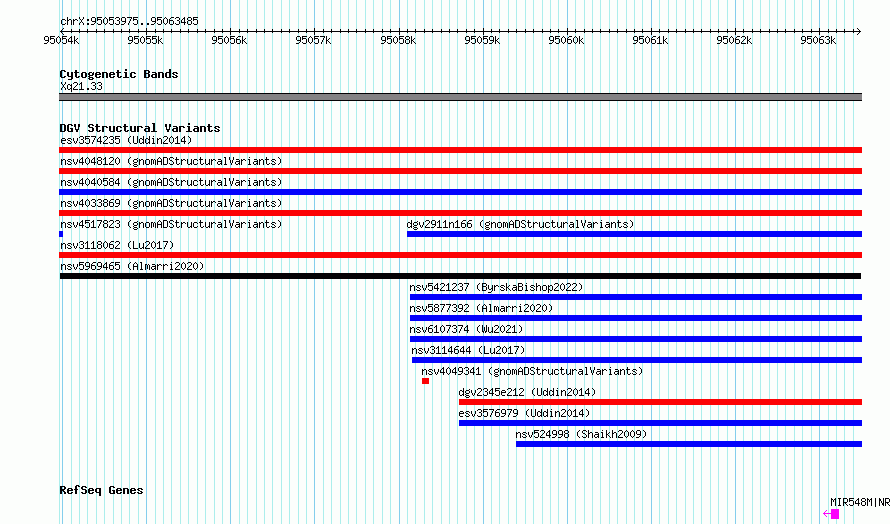This screenshot has width=890, height=524.
Task: Click the esv3574235 (Uddin2014) label
Action: tap(126, 140)
